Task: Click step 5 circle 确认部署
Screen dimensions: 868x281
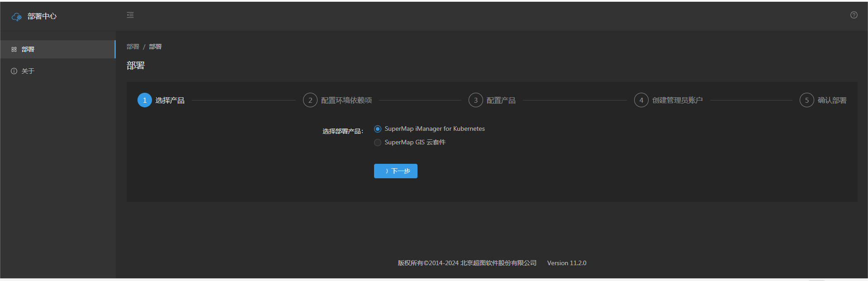Action: click(x=807, y=100)
